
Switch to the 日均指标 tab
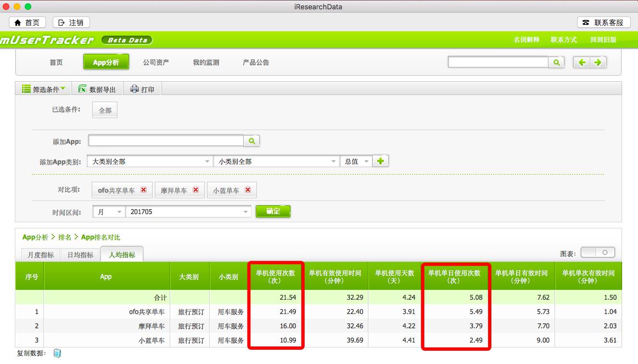pos(80,255)
